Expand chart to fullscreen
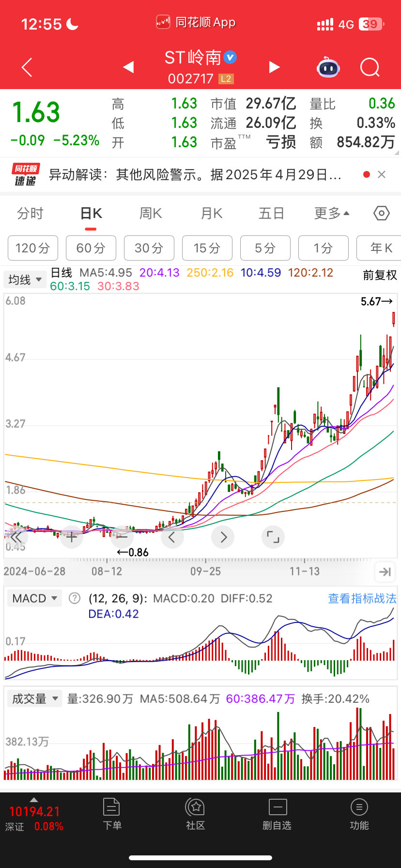Image resolution: width=401 pixels, height=868 pixels. point(273,537)
